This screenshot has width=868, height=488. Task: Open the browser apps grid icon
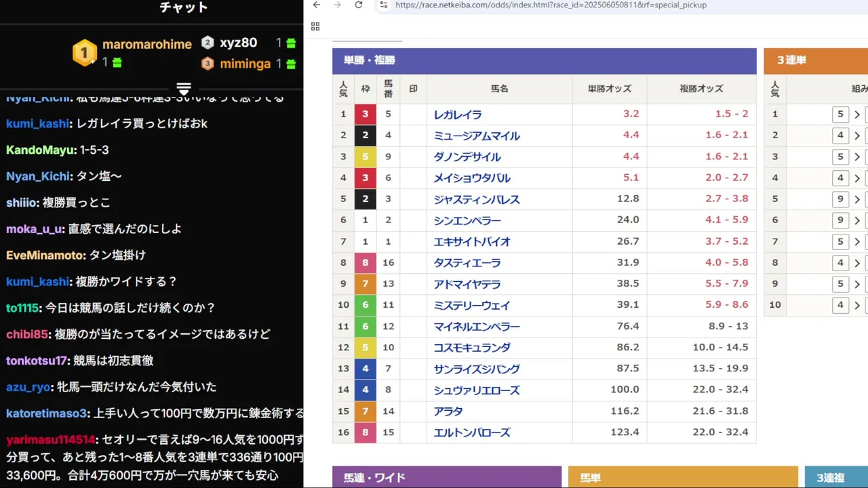[x=315, y=26]
